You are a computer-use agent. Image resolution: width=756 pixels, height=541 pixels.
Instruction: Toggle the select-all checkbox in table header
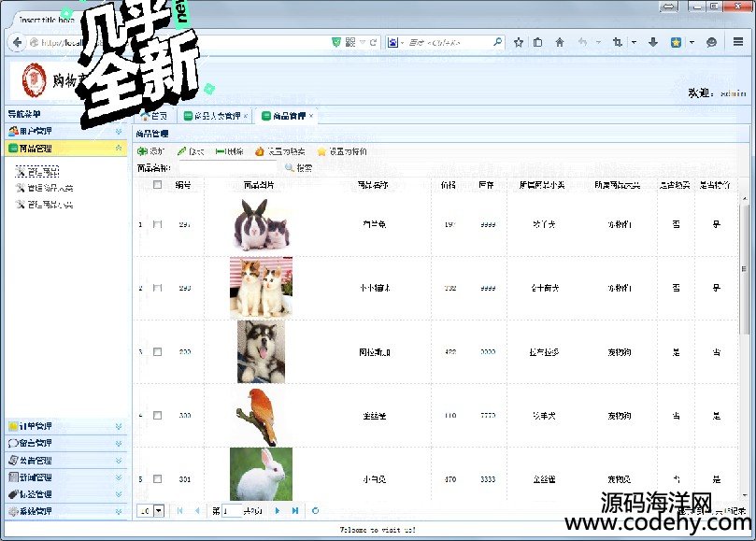point(157,185)
